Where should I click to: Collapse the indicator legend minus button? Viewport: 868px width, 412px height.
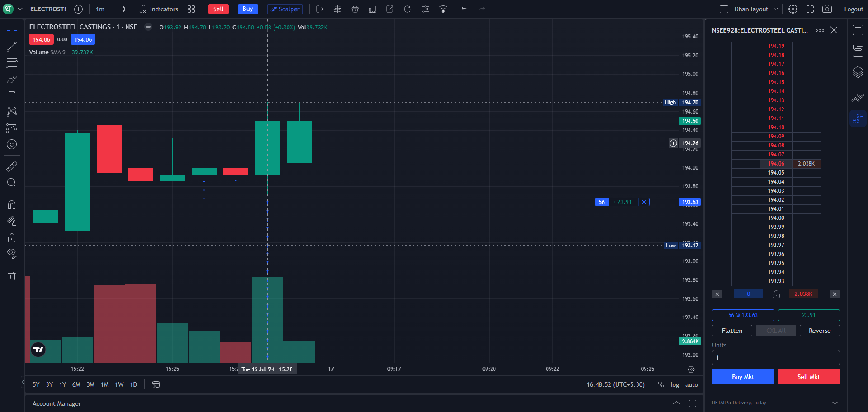click(x=148, y=27)
